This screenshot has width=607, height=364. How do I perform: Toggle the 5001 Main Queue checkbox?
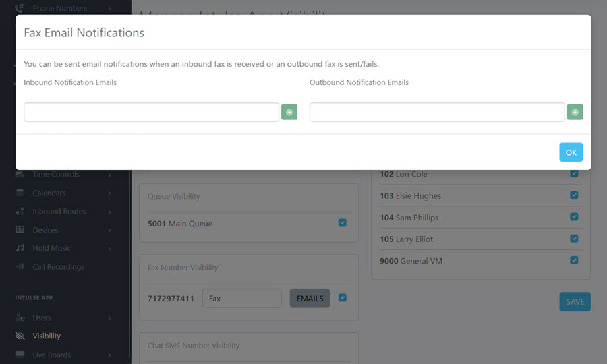click(343, 223)
